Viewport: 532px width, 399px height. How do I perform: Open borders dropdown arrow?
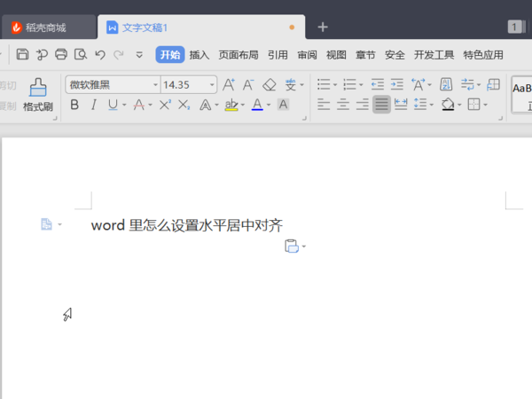coord(486,105)
